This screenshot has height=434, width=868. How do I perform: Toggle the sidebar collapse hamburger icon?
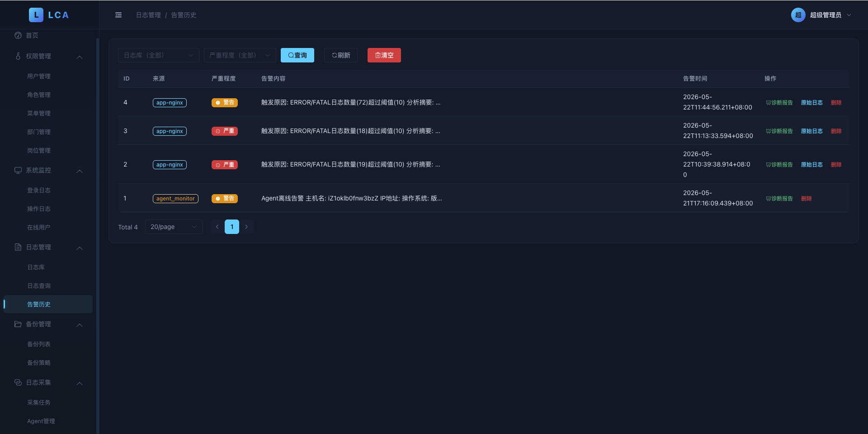pyautogui.click(x=118, y=15)
